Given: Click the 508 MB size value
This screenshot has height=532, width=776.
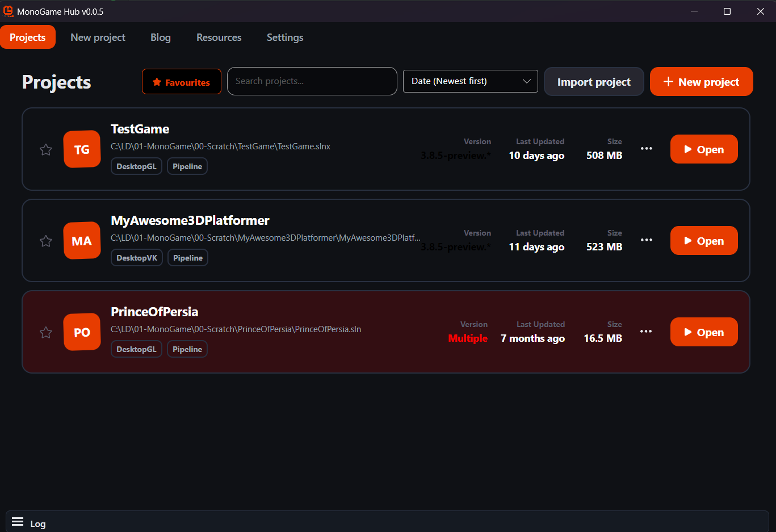Looking at the screenshot, I should [x=604, y=156].
